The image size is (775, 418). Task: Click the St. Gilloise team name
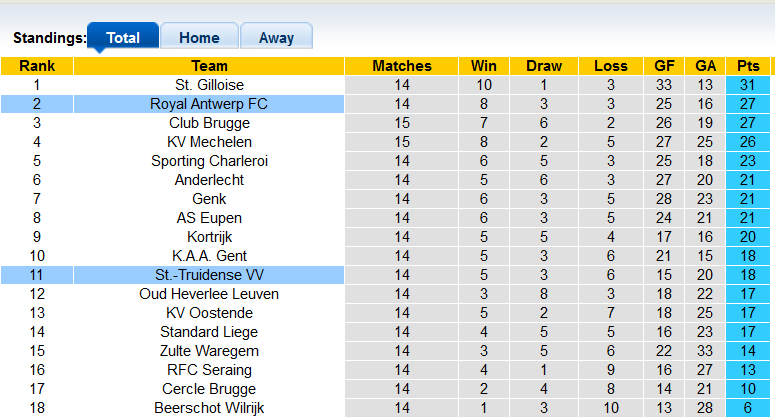tap(209, 85)
